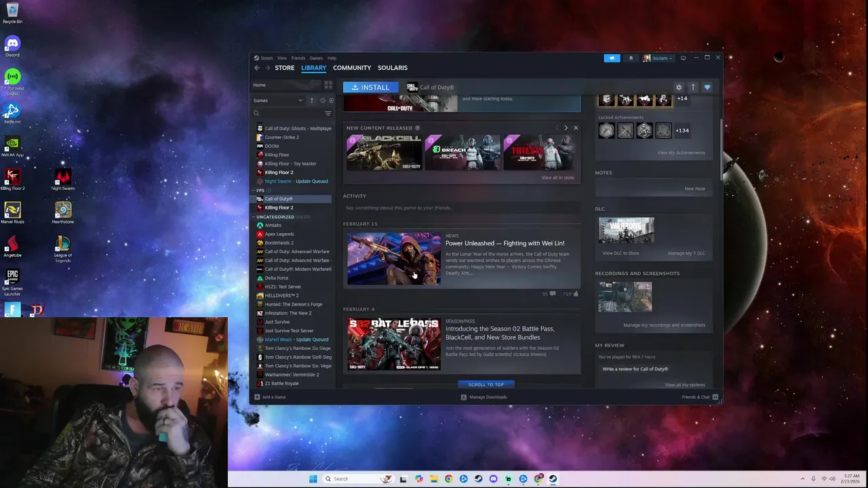The image size is (868, 488).
Task: Open the BlackCell content thumbnail
Action: (384, 152)
